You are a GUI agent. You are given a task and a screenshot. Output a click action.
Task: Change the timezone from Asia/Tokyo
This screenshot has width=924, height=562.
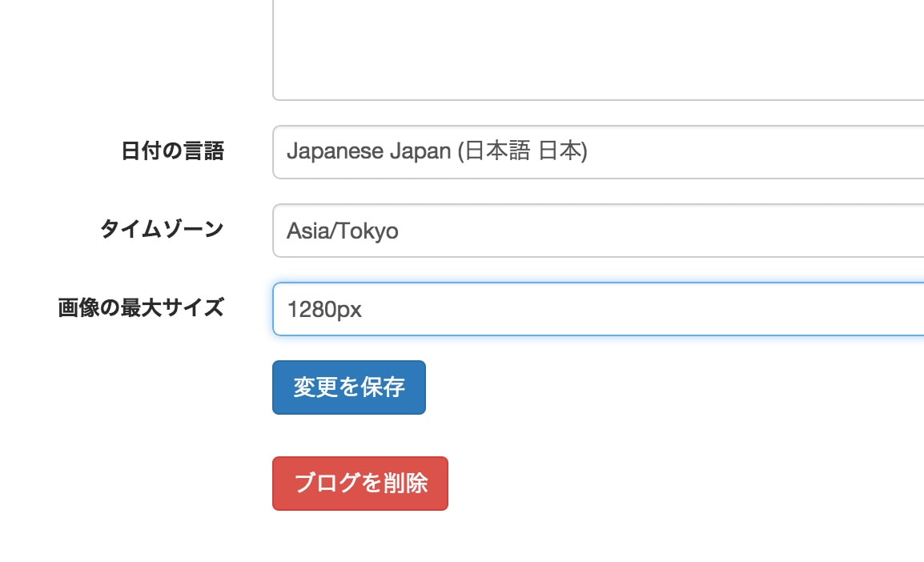pyautogui.click(x=598, y=231)
